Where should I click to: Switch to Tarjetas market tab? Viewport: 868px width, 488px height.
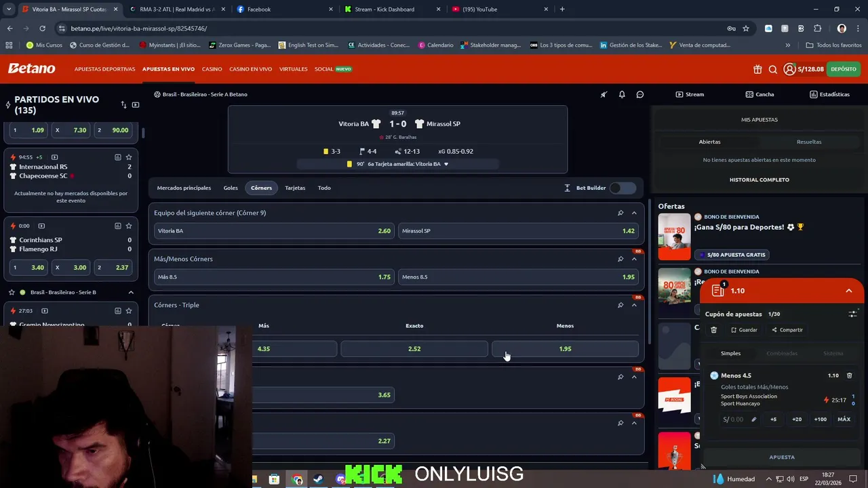pos(295,188)
